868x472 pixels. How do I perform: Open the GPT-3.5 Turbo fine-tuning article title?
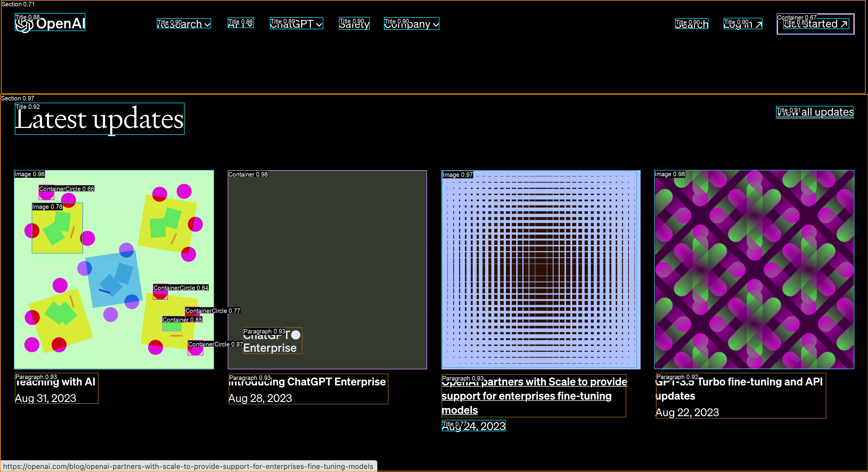pos(739,382)
